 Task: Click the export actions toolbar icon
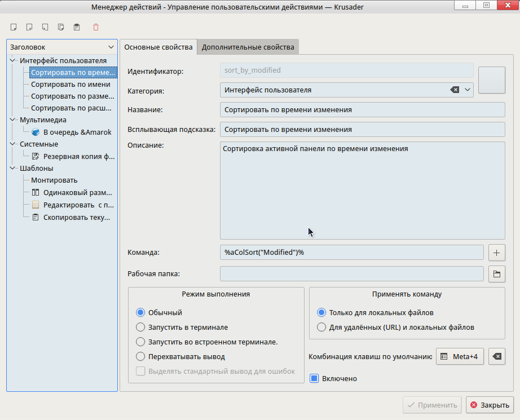[x=45, y=26]
